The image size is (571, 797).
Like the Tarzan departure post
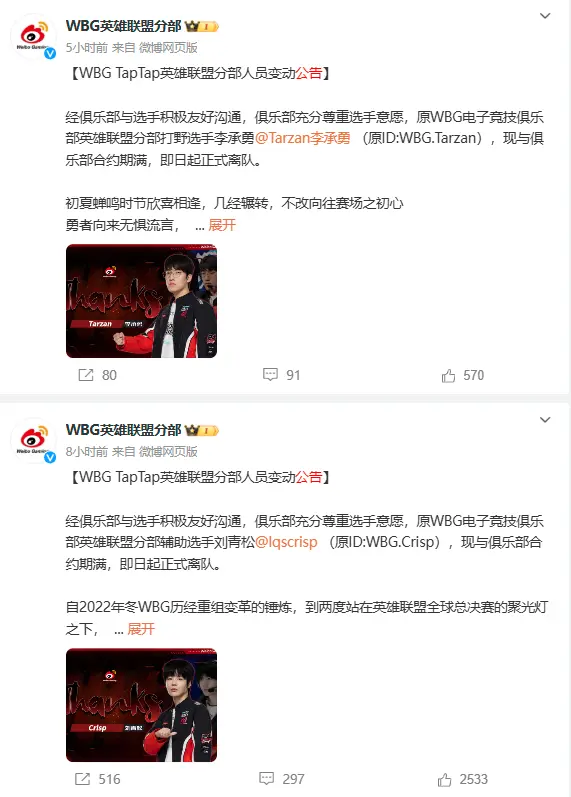(x=448, y=376)
